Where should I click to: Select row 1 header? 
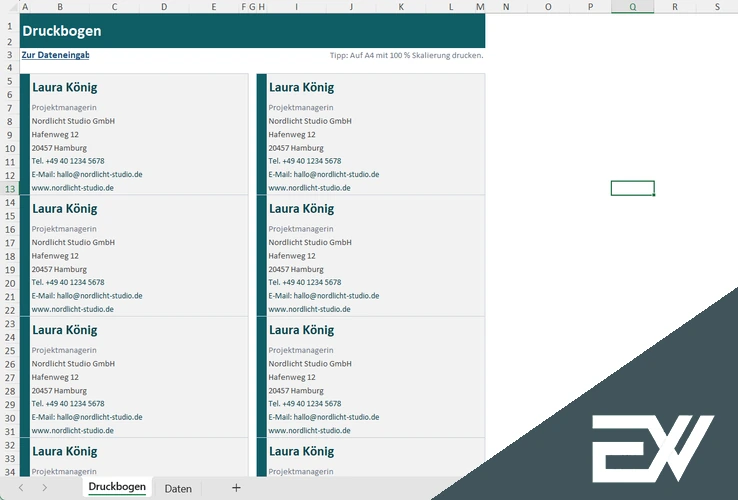click(x=9, y=25)
